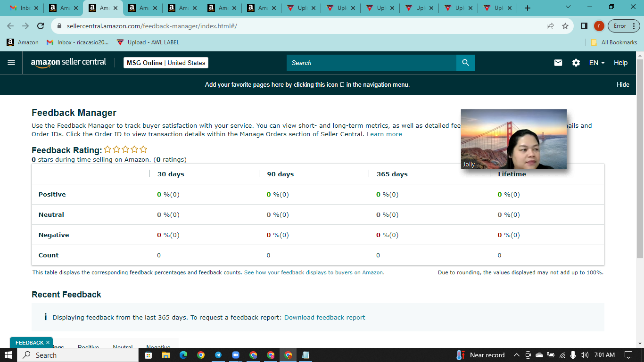Open the Chrome tab search chevron

tap(568, 7)
